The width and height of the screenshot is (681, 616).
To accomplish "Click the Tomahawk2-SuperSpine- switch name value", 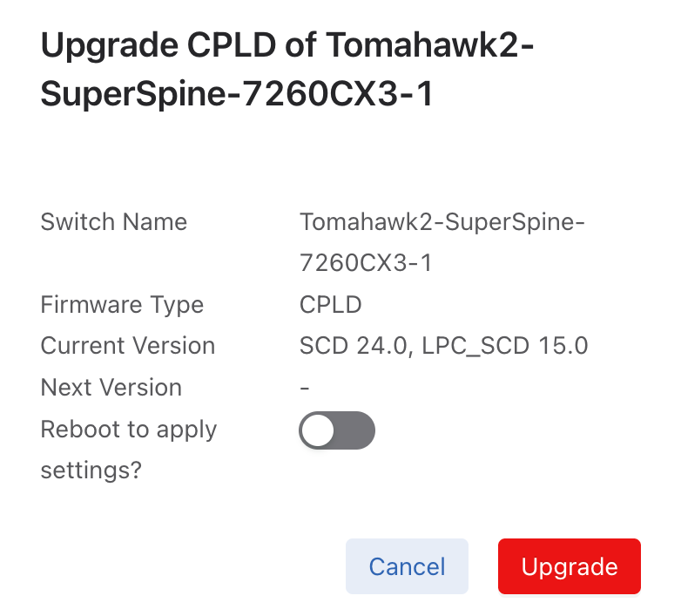I will point(442,221).
